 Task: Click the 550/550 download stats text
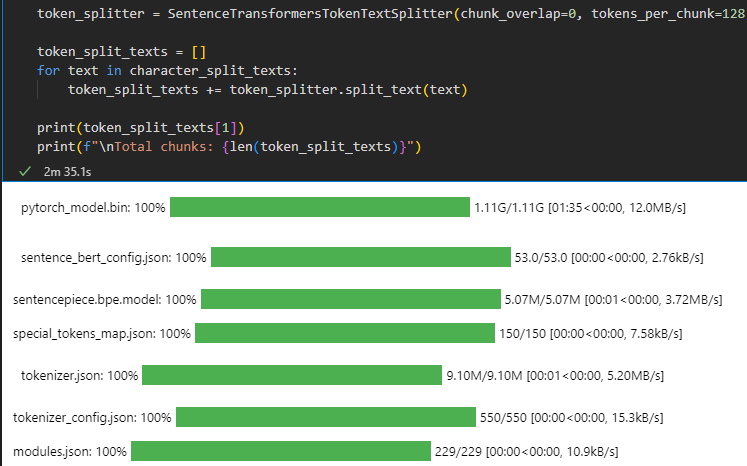[571, 417]
